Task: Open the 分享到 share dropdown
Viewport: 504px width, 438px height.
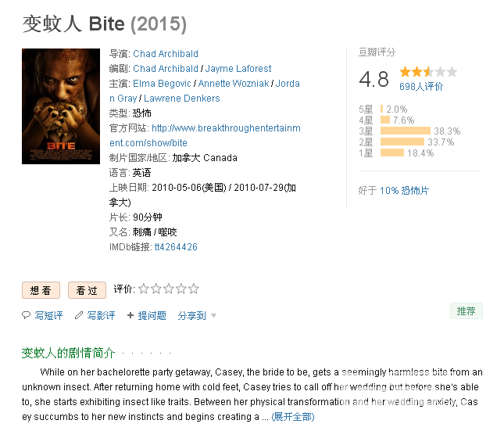Action: point(197,316)
